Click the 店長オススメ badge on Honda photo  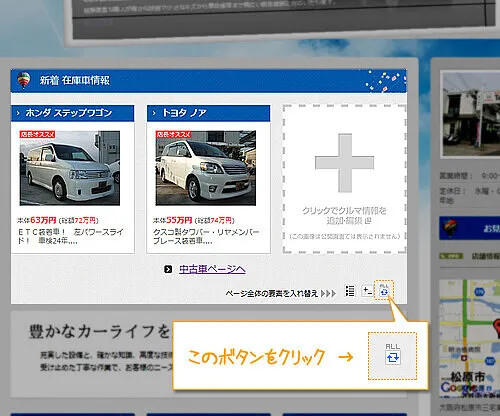pyautogui.click(x=37, y=134)
